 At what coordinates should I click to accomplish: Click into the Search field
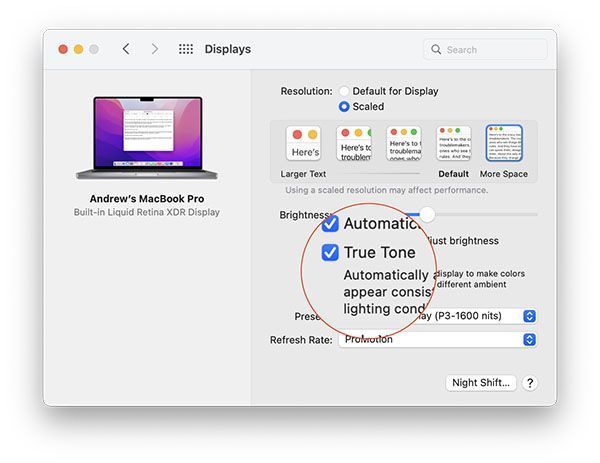[x=485, y=49]
